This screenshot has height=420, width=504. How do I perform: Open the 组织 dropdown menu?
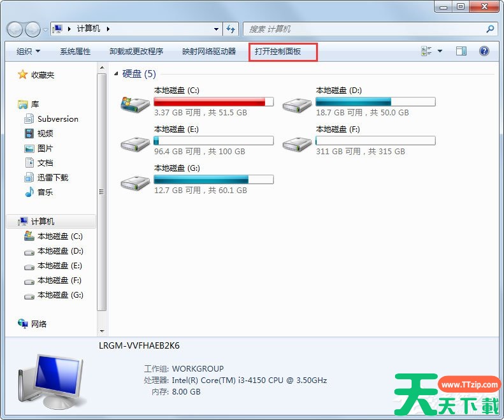coord(28,52)
